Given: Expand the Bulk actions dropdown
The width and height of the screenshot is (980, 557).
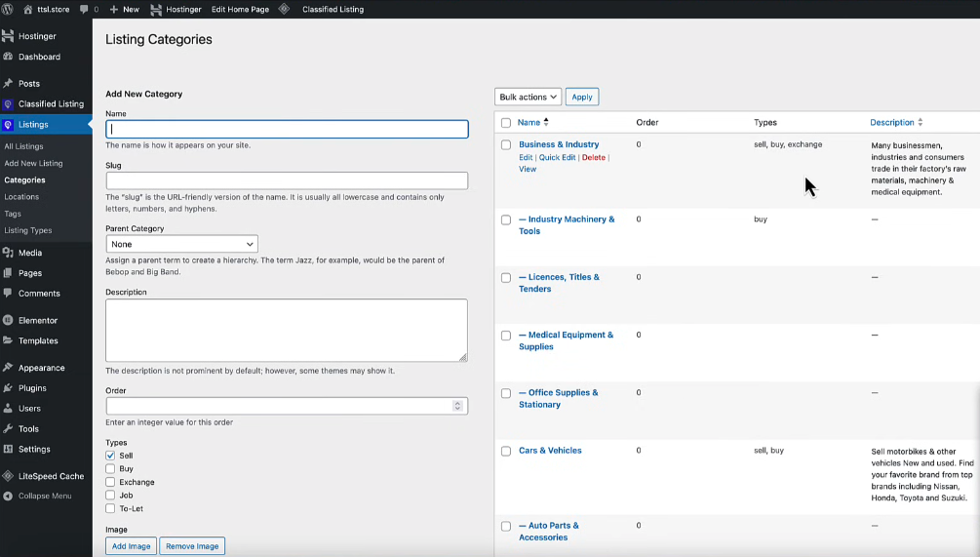Looking at the screenshot, I should 528,97.
